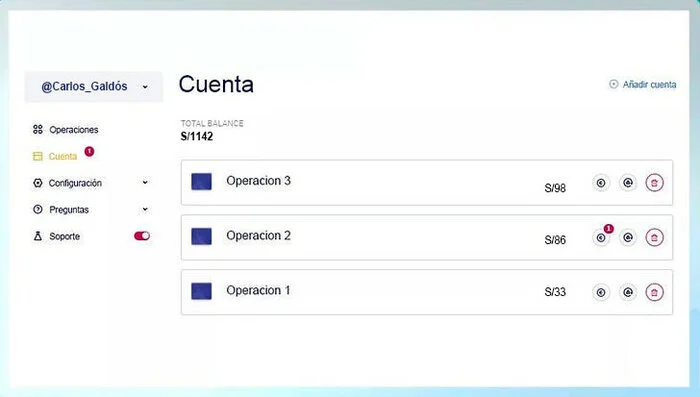Expand the Configuración submenu chevron
The width and height of the screenshot is (700, 397).
tap(145, 182)
